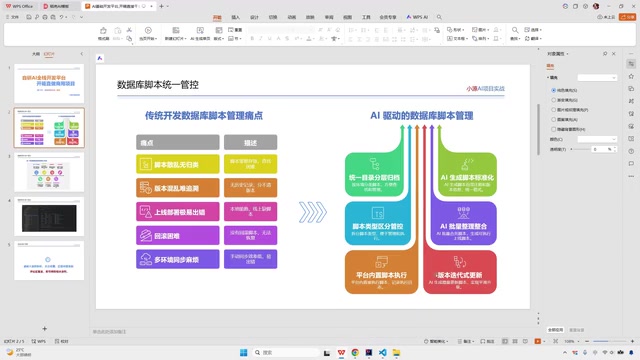
Task: Click Apply to all (全部应用) button
Action: coord(556,330)
